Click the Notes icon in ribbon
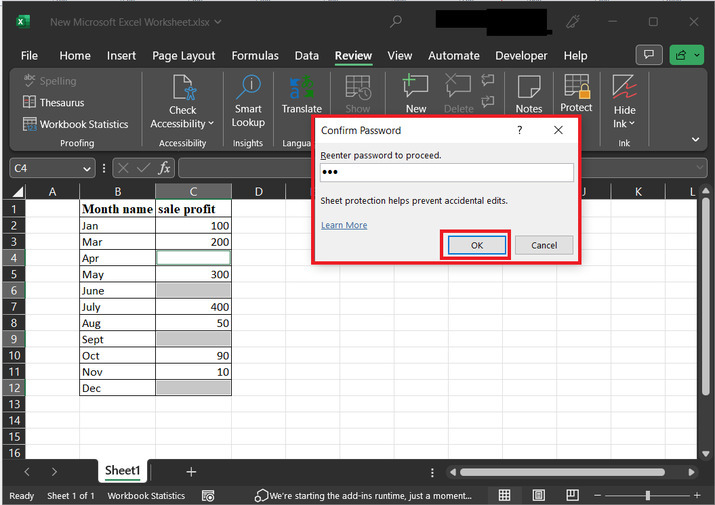The height and width of the screenshot is (505, 715). (x=529, y=88)
